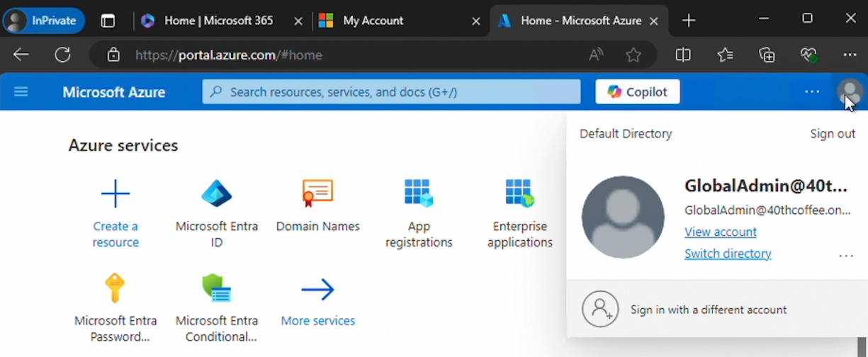
Task: Click the browser address bar URL
Action: pos(229,55)
